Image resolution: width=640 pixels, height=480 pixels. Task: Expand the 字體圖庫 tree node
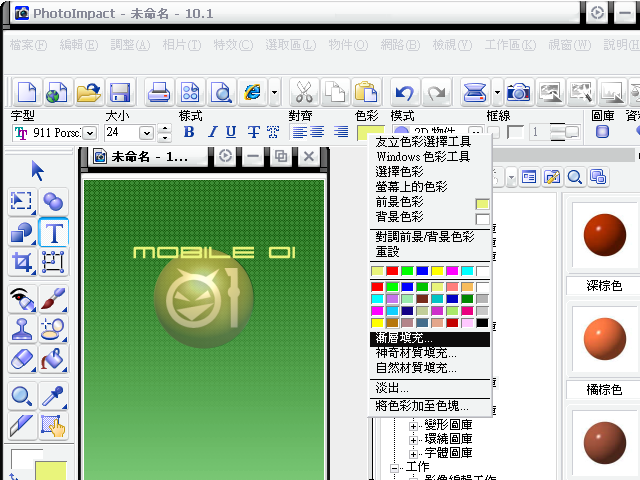click(413, 454)
